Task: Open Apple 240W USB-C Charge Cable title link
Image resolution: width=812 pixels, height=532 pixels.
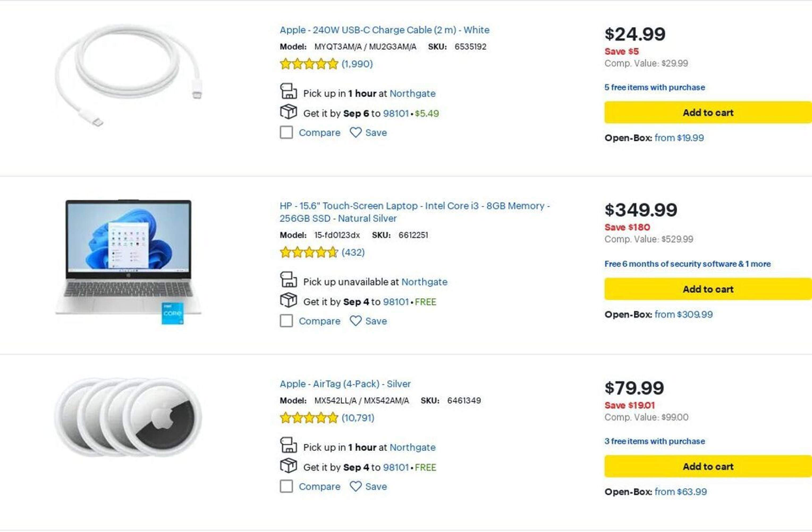Action: tap(384, 30)
